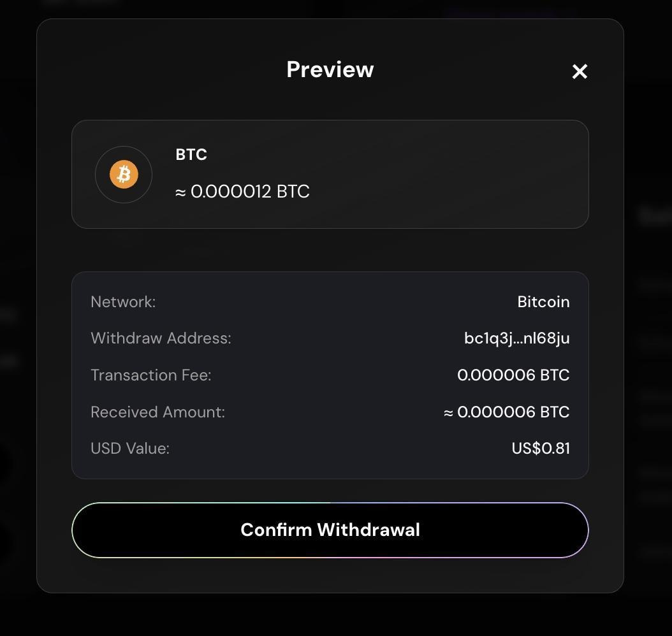Select the bc1q3j...nl68ju withdraw address
Viewport: 672px width, 636px height.
tap(516, 338)
